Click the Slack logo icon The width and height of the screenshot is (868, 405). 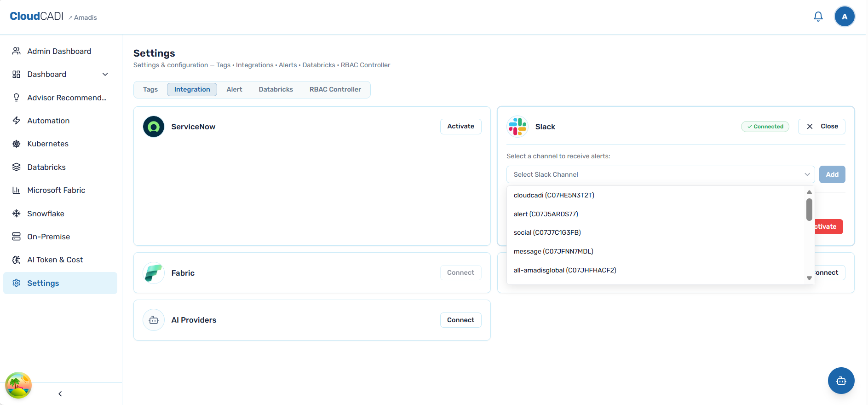517,127
